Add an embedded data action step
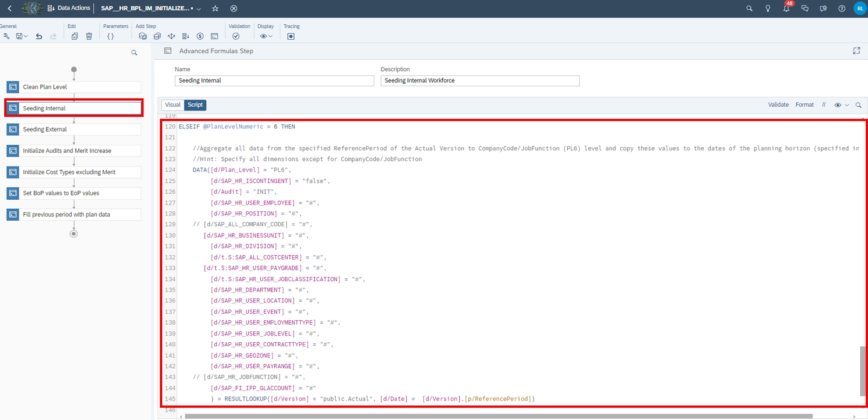The width and height of the screenshot is (868, 420). pyautogui.click(x=186, y=36)
